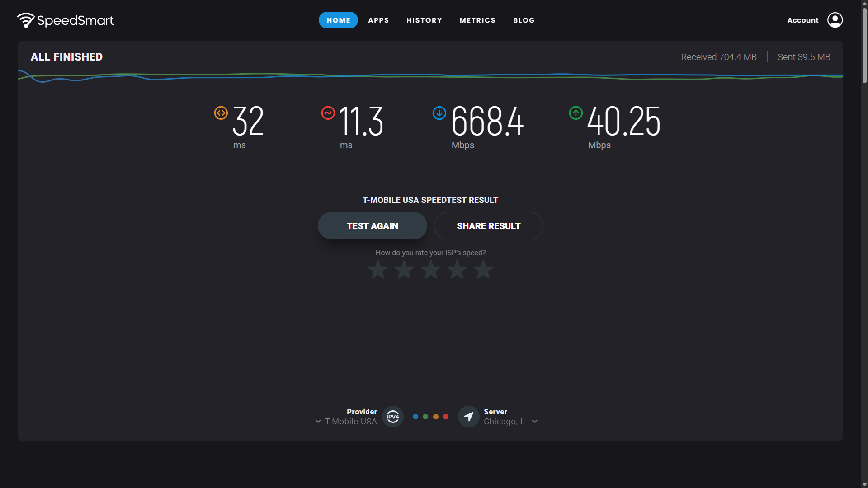Toggle the IPv4 protocol icon
868x488 pixels.
point(392,417)
